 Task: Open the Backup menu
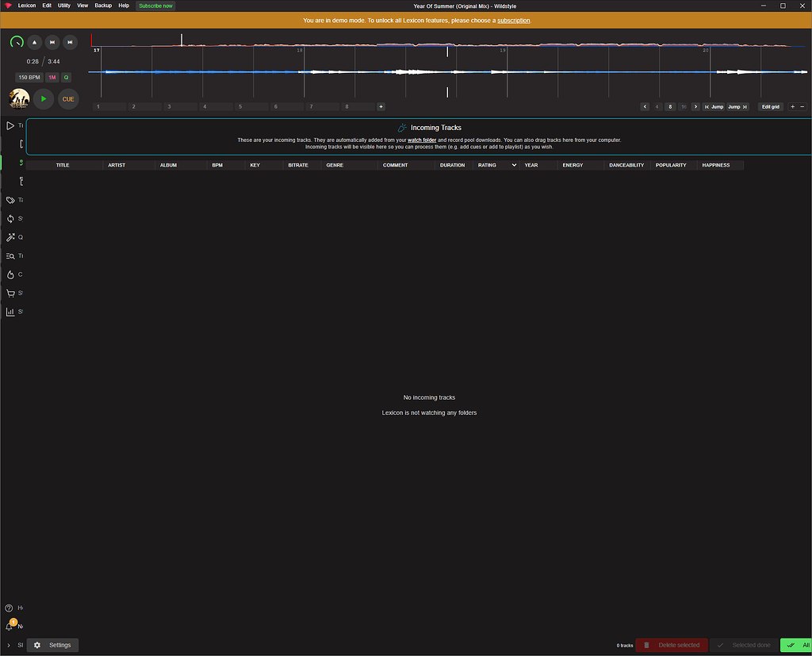pyautogui.click(x=102, y=6)
